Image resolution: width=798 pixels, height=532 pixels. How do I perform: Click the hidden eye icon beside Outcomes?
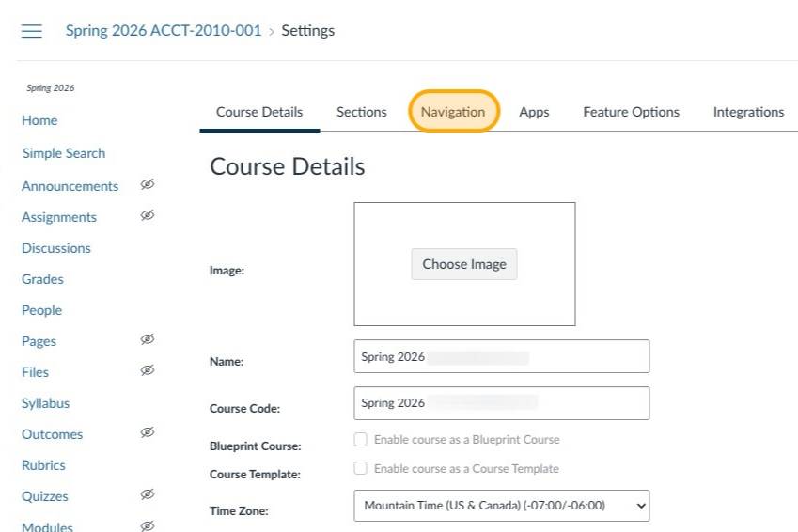tap(147, 433)
